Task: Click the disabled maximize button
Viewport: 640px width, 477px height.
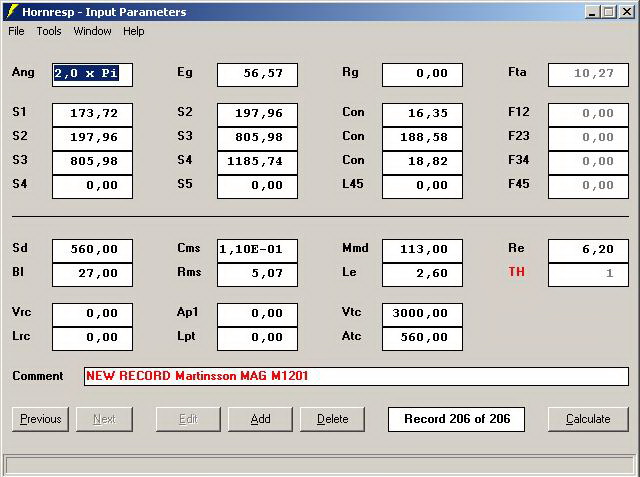Action: (x=609, y=12)
